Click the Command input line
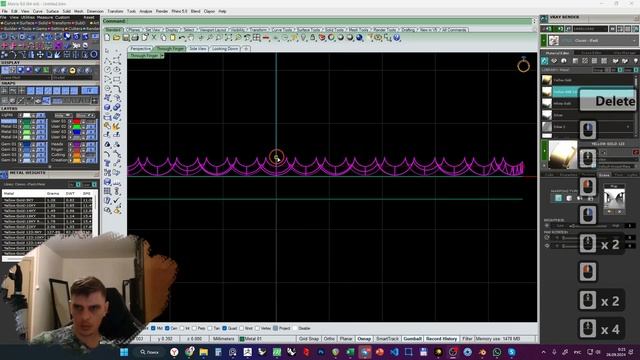 pyautogui.click(x=318, y=21)
